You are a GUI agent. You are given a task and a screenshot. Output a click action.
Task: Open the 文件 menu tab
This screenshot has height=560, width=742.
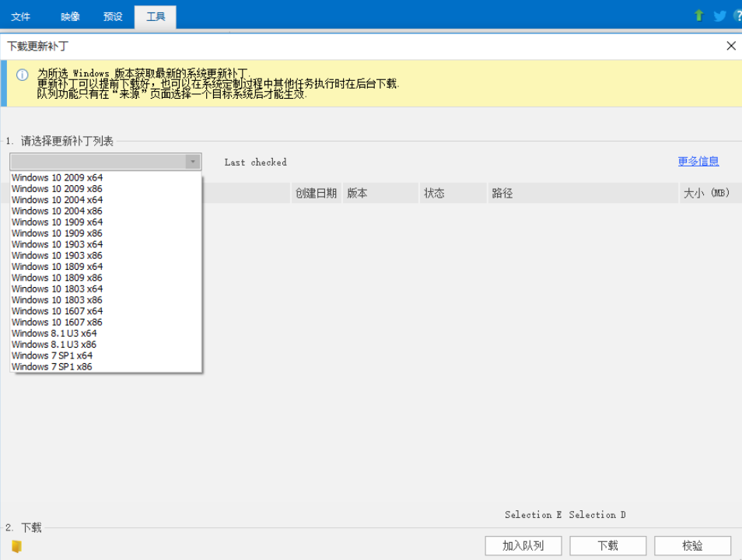click(20, 17)
